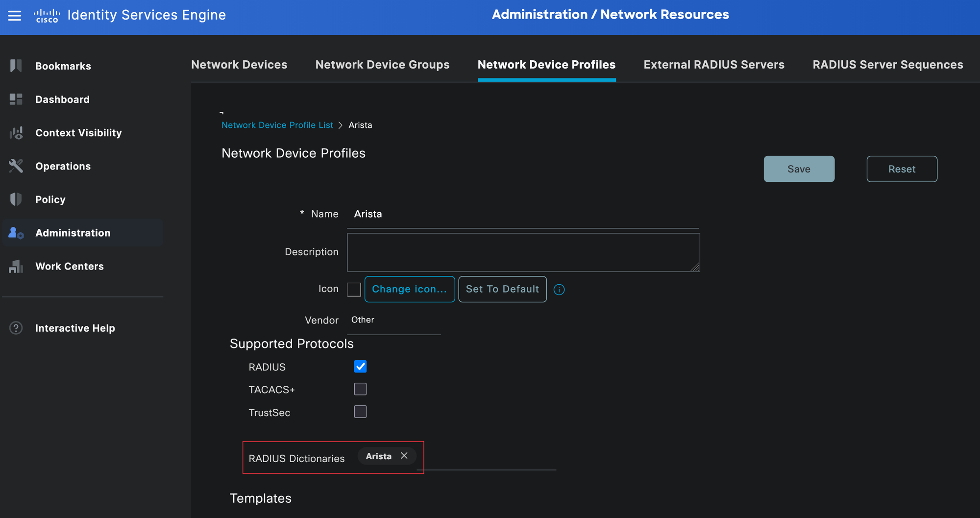980x518 pixels.
Task: Click into the Description text area
Action: (523, 252)
